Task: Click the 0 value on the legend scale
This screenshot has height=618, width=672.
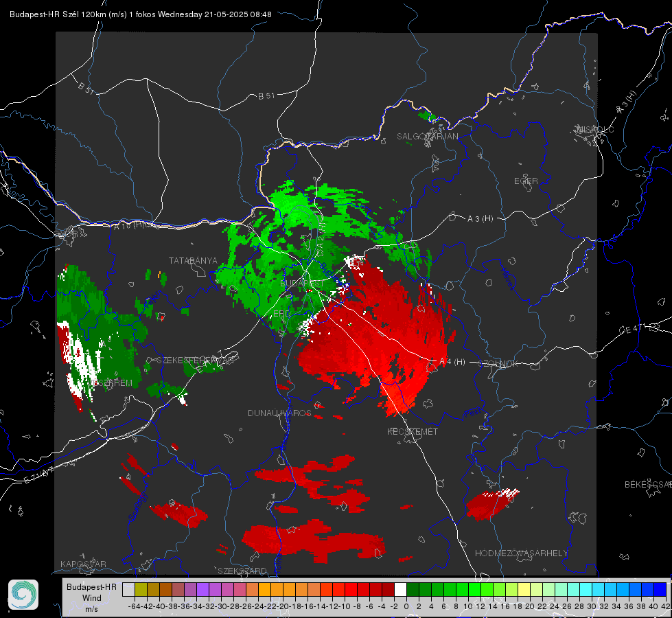Action: coord(406,606)
